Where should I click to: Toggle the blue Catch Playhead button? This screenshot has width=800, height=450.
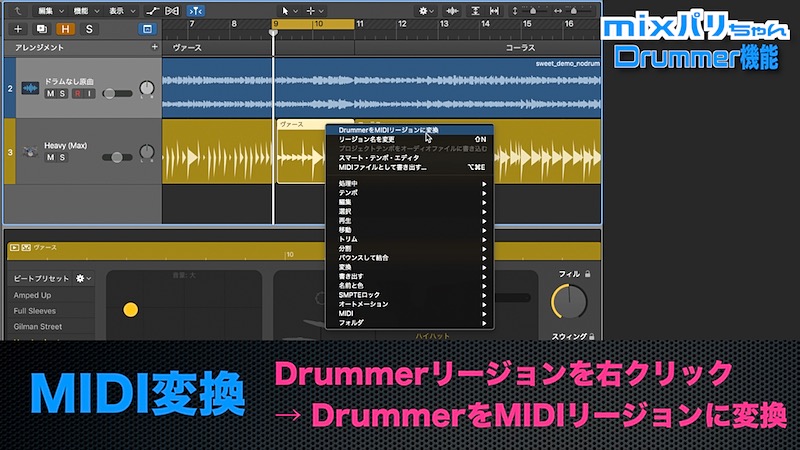(x=195, y=11)
